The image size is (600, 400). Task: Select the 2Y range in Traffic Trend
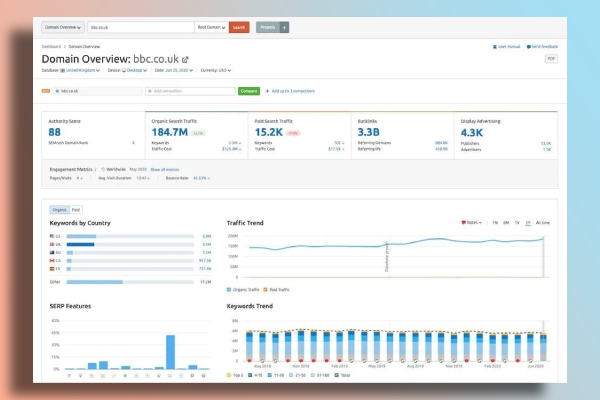coord(528,222)
